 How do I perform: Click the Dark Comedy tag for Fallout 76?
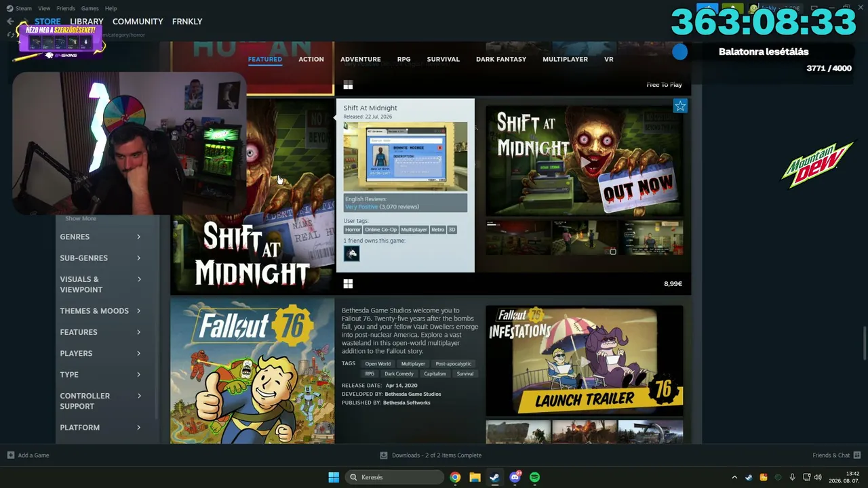[x=399, y=374]
